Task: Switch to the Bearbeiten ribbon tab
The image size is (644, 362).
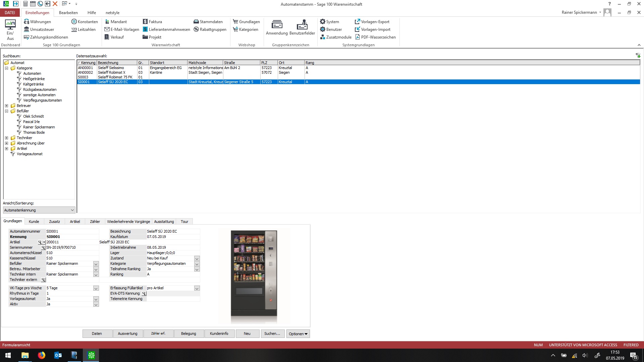Action: coord(68,13)
